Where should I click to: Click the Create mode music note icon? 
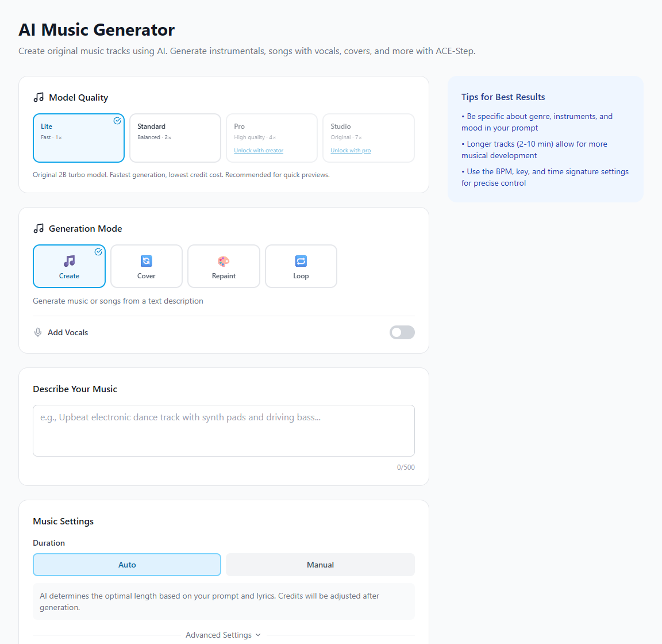[69, 261]
